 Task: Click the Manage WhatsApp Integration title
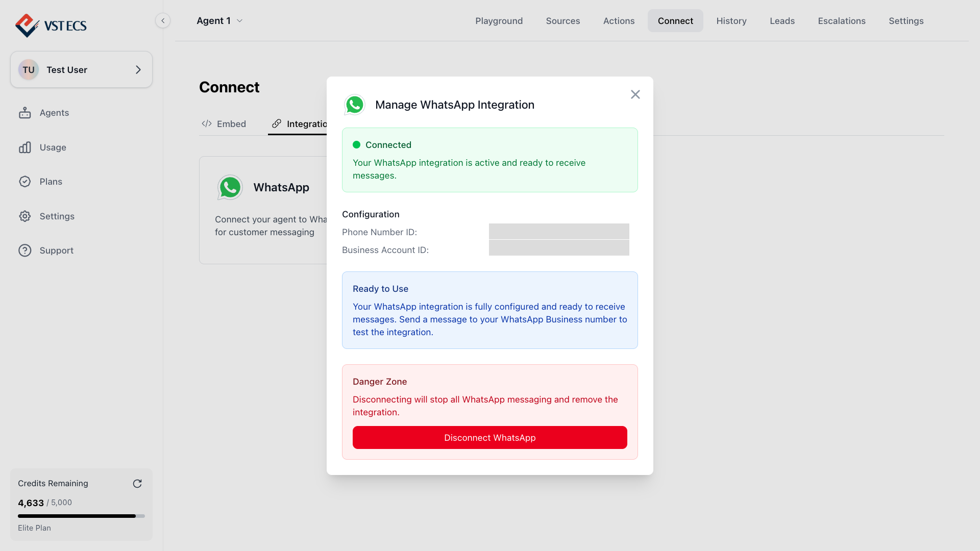click(x=455, y=105)
